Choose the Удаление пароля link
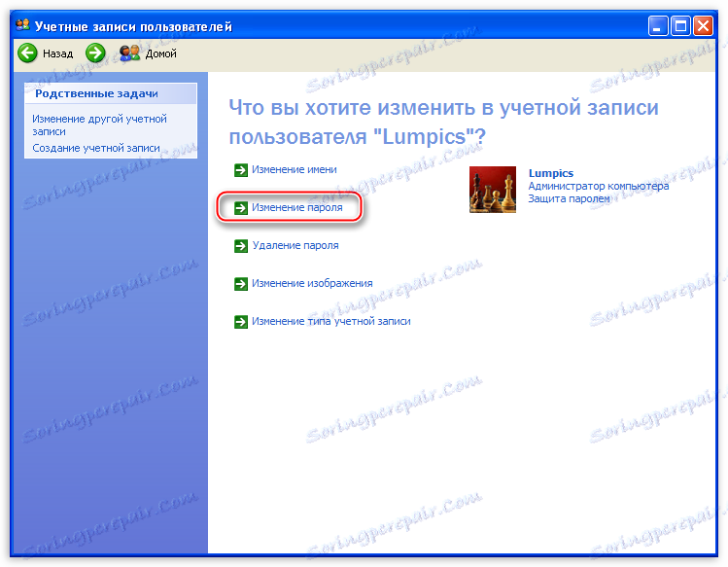This screenshot has width=728, height=567. tap(295, 245)
